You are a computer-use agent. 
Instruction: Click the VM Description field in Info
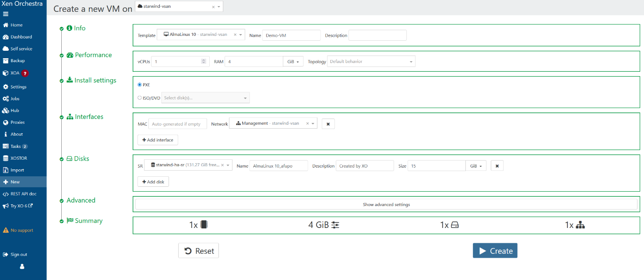(377, 35)
